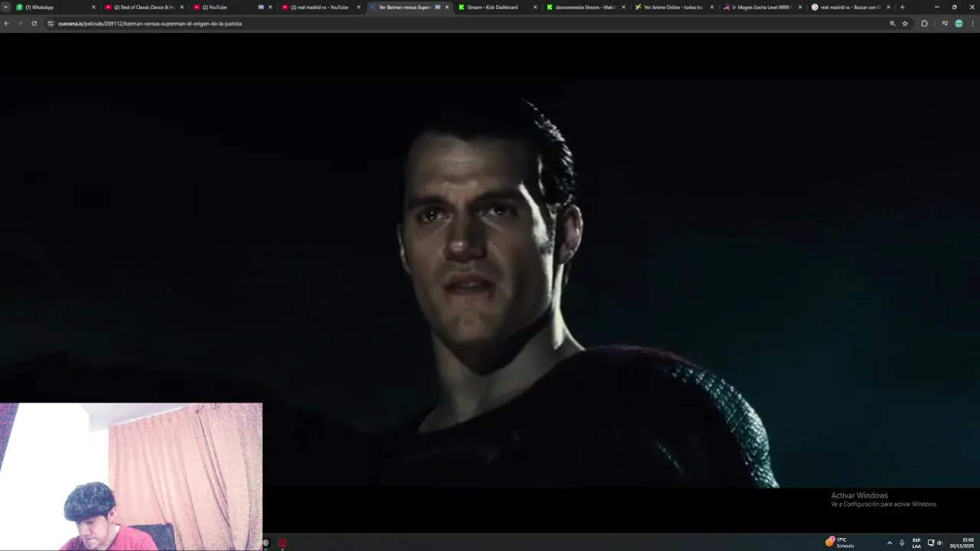Show hidden system tray icons arrow
The height and width of the screenshot is (551, 980).
tap(889, 543)
